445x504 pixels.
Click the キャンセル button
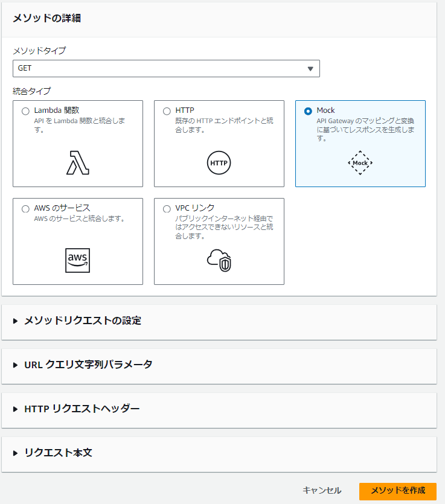coord(322,491)
